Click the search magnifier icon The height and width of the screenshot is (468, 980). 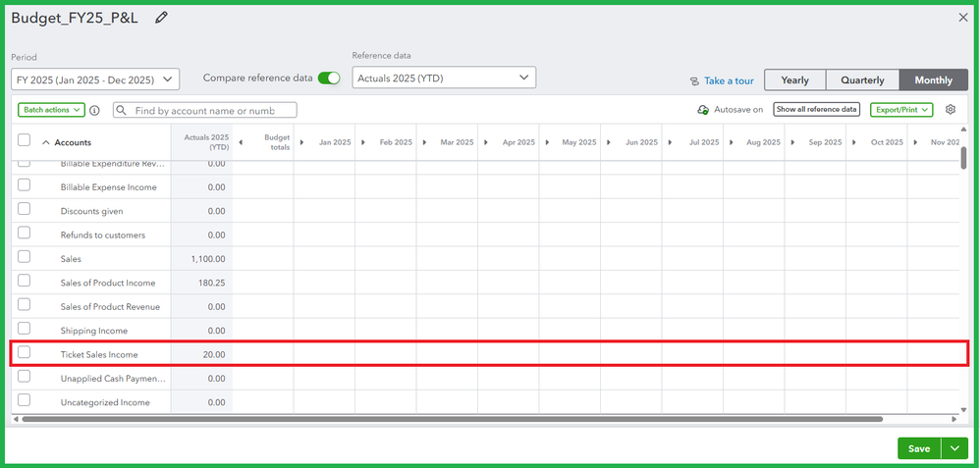pos(123,111)
